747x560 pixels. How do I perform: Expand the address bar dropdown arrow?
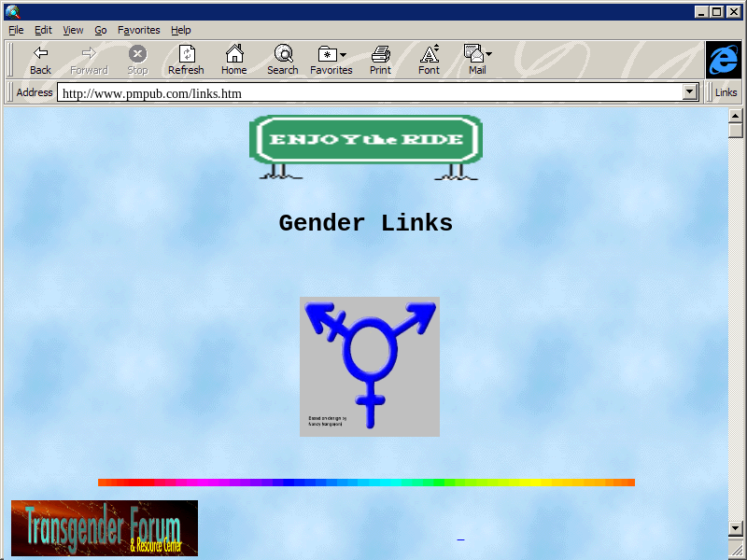(690, 92)
